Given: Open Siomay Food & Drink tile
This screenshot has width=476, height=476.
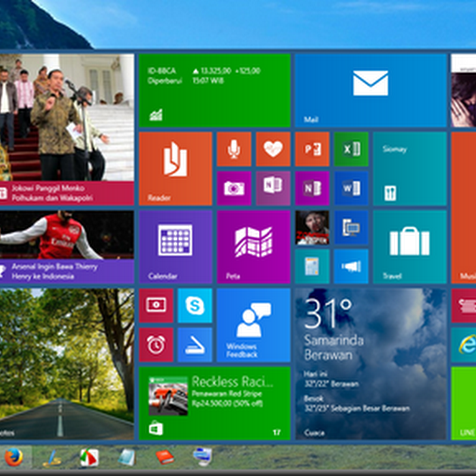Looking at the screenshot, I should [409, 168].
